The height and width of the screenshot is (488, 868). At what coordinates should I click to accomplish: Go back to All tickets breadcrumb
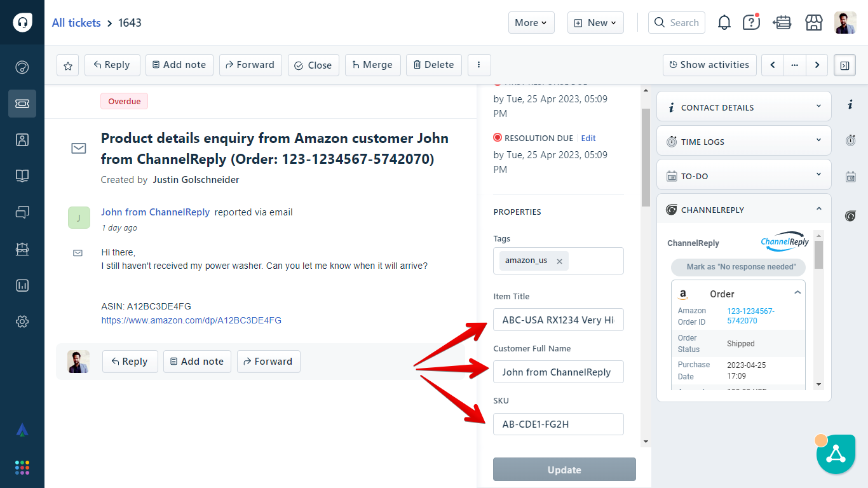click(76, 23)
